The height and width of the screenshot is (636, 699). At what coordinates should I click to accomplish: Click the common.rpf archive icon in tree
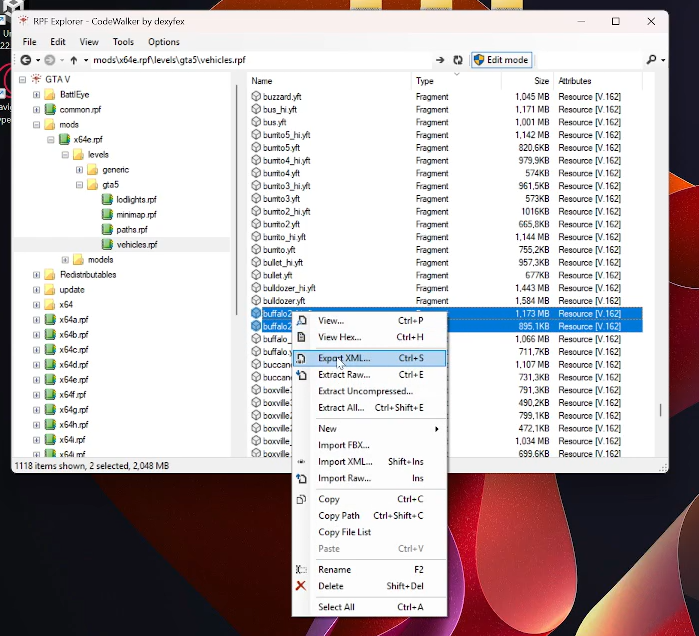(50, 109)
